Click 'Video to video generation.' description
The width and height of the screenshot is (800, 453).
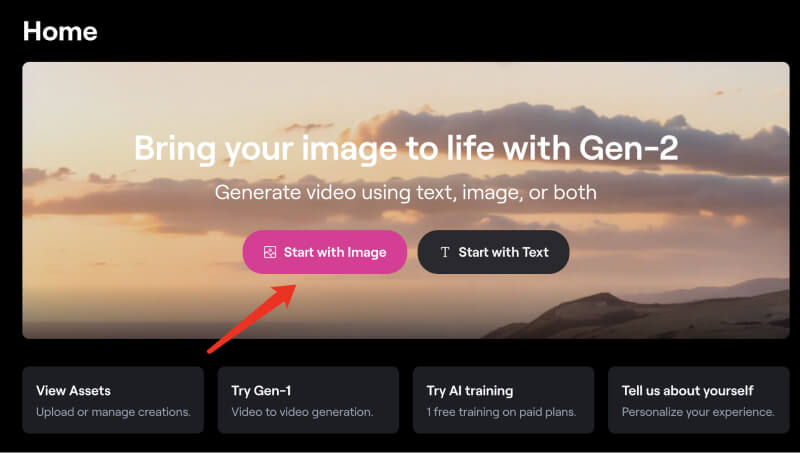click(x=302, y=412)
